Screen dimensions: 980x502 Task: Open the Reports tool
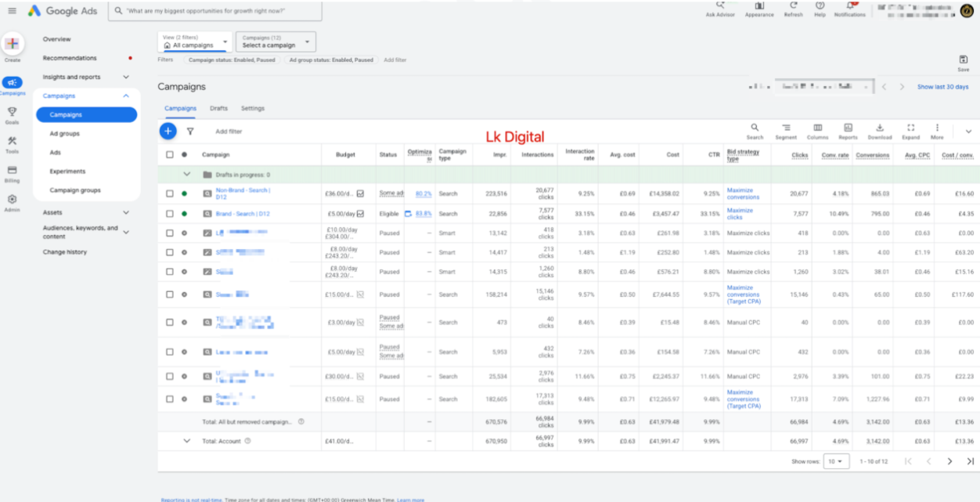[x=848, y=128]
